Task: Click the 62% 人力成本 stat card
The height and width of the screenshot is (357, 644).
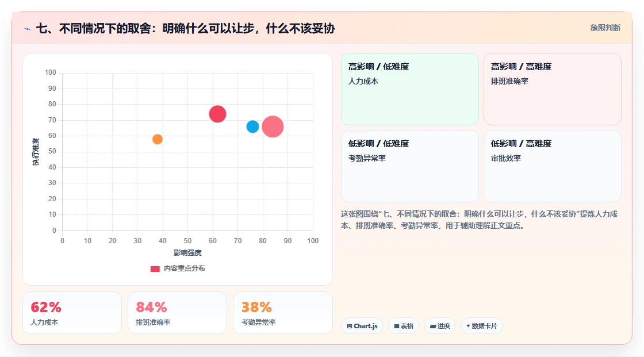Action: pyautogui.click(x=72, y=313)
